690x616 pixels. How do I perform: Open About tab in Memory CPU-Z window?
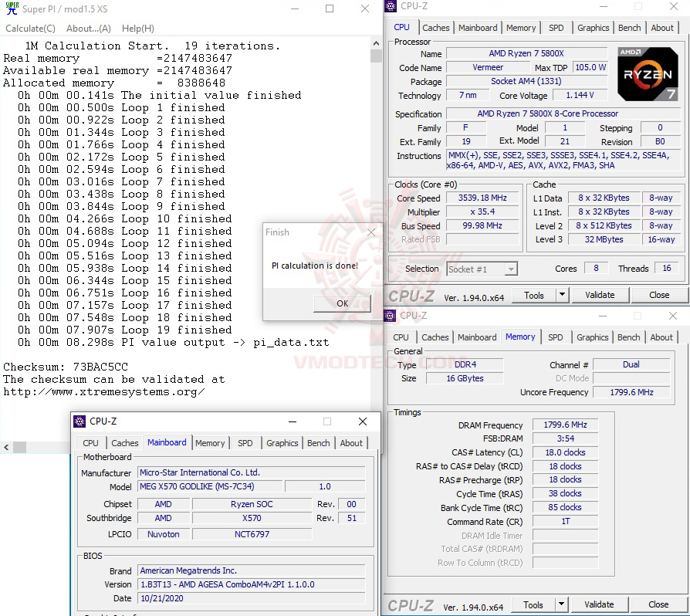(x=661, y=337)
